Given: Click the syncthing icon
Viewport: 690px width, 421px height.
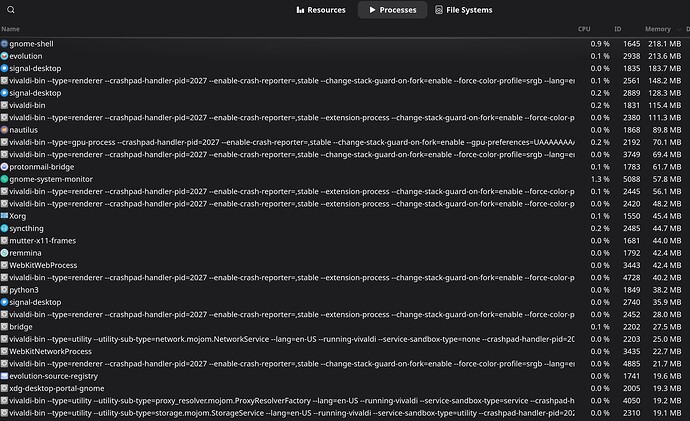Looking at the screenshot, I should [x=4, y=228].
